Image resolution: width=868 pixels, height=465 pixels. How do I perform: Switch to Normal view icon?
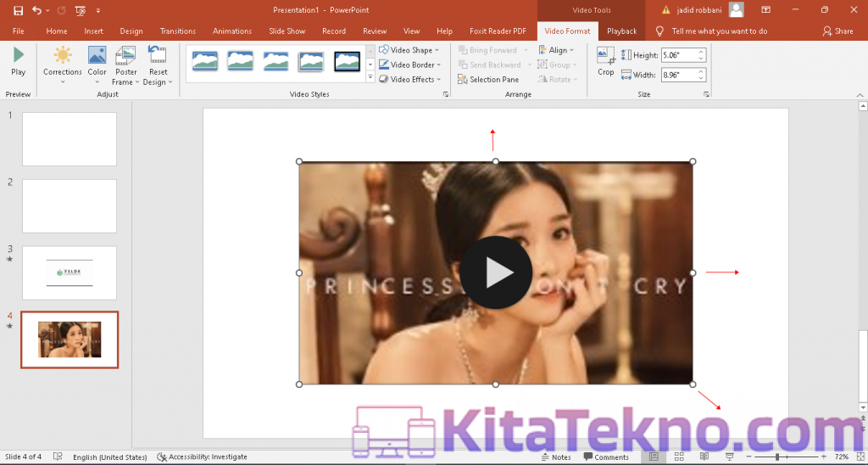654,457
